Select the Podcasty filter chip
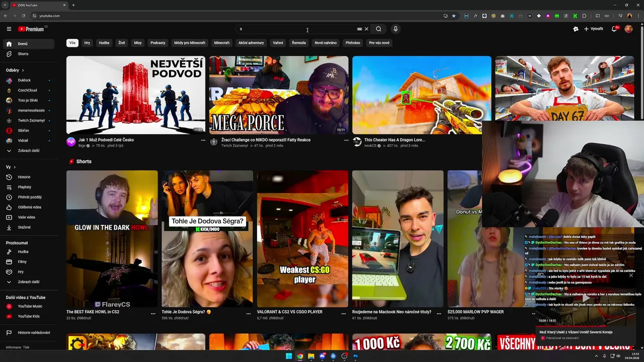 (158, 43)
